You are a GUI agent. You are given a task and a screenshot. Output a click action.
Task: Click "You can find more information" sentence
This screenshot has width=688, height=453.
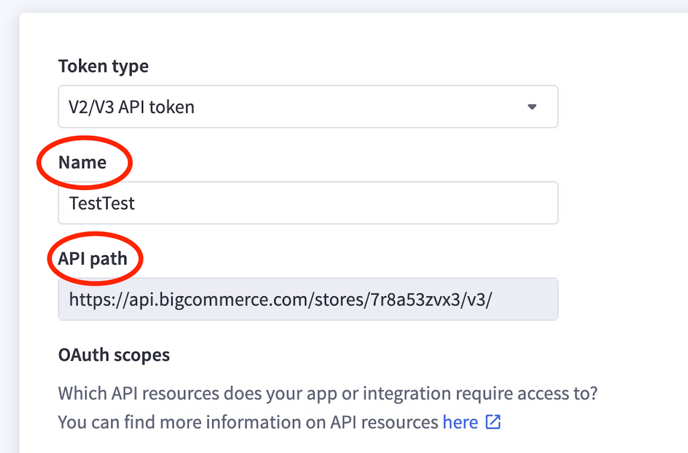248,422
